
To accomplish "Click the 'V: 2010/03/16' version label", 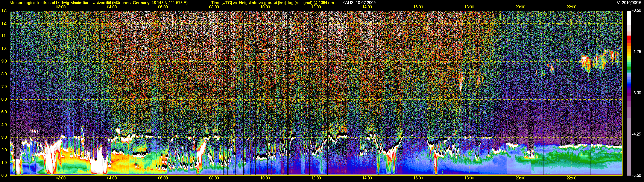I will pos(629,3).
